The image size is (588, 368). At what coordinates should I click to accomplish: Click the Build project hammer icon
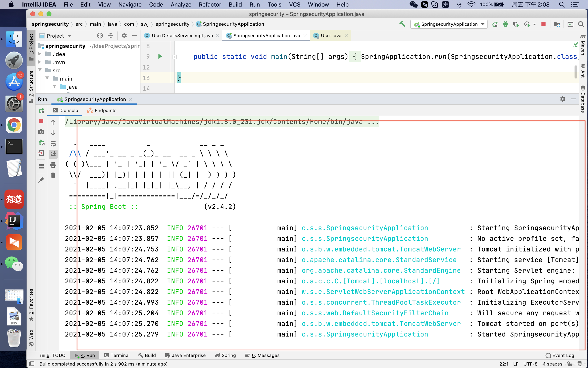click(x=402, y=24)
